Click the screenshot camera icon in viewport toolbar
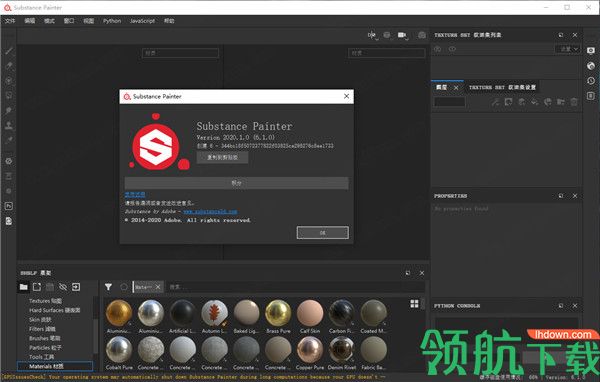 [x=422, y=35]
